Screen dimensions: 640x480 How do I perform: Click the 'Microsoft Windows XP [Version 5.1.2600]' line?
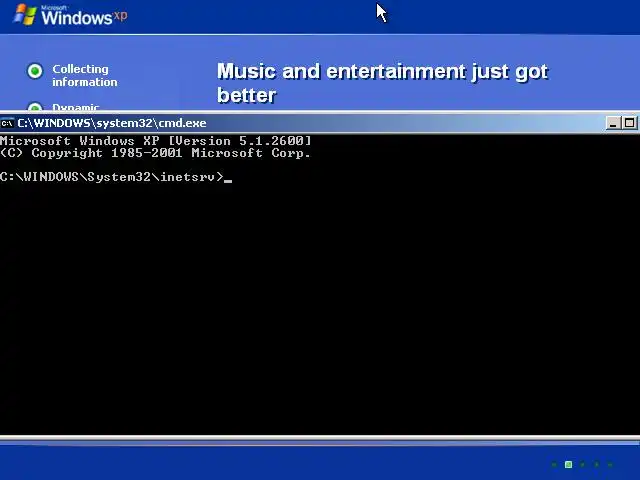point(156,141)
